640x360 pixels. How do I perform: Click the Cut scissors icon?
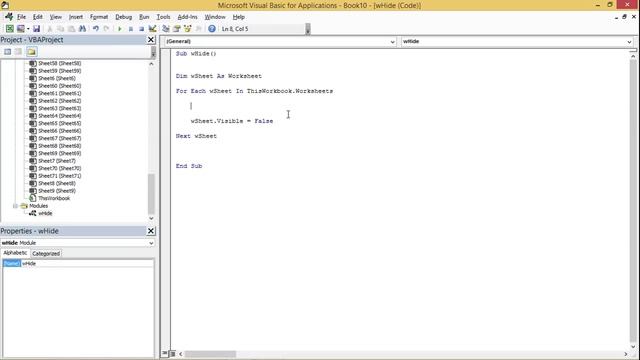(50, 29)
